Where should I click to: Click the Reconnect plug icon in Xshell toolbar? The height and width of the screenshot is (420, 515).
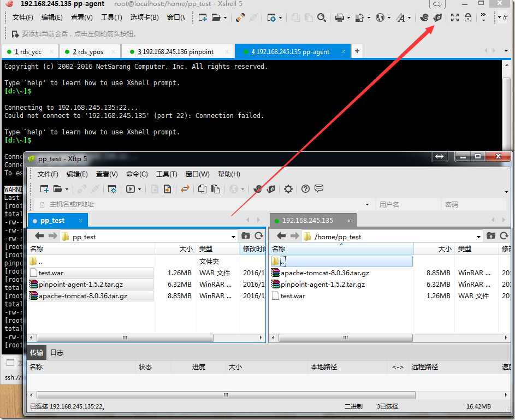(240, 17)
